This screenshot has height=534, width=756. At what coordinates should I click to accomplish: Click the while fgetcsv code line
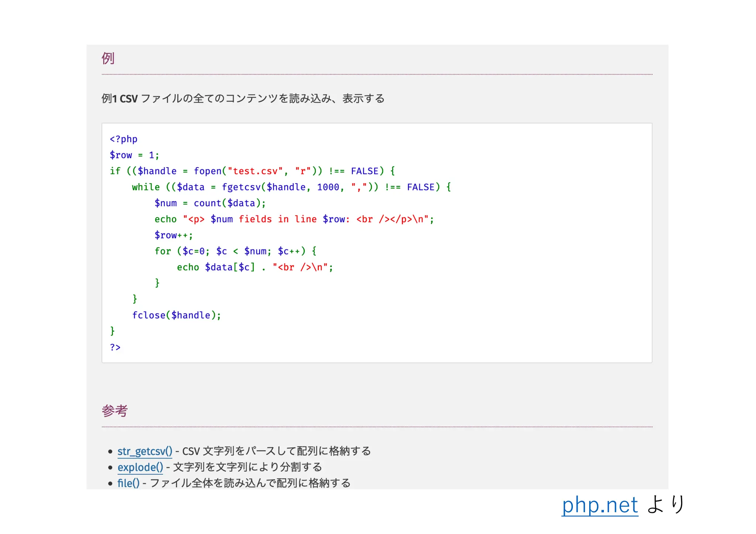click(x=292, y=187)
